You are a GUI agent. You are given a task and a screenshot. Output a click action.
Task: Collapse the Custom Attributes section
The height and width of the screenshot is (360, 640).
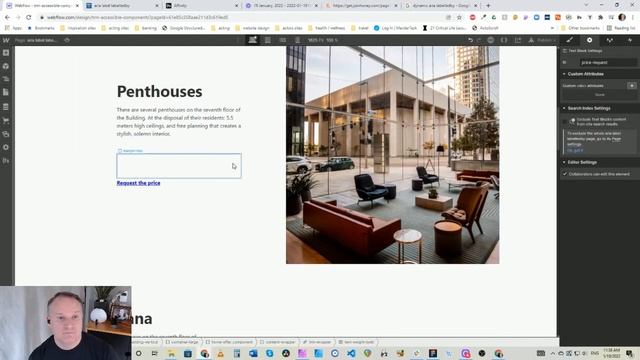click(585, 74)
